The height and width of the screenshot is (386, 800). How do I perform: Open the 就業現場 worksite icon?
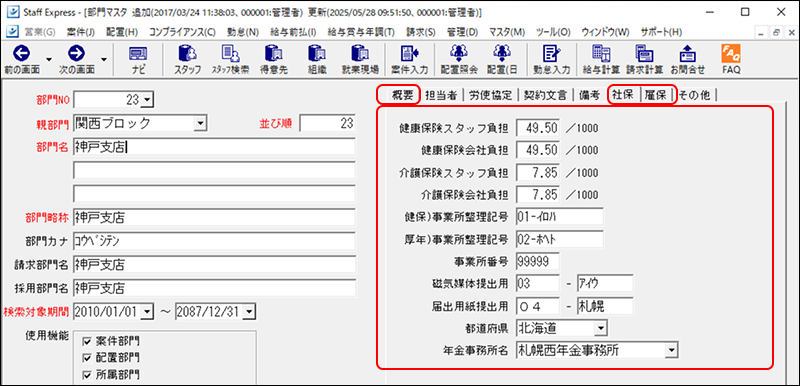(360, 54)
